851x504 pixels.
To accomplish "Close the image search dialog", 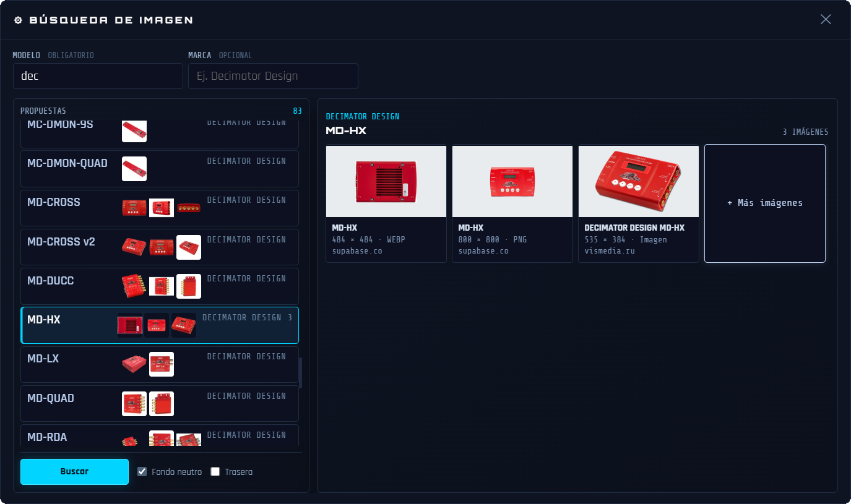I will [826, 19].
